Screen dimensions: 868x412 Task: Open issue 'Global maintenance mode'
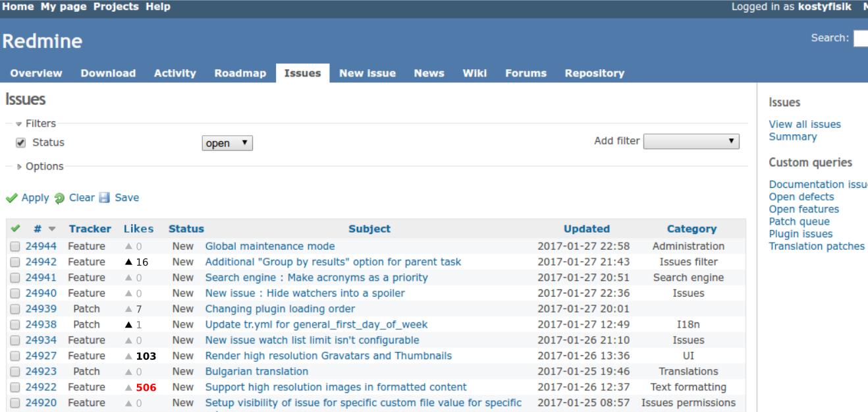270,247
